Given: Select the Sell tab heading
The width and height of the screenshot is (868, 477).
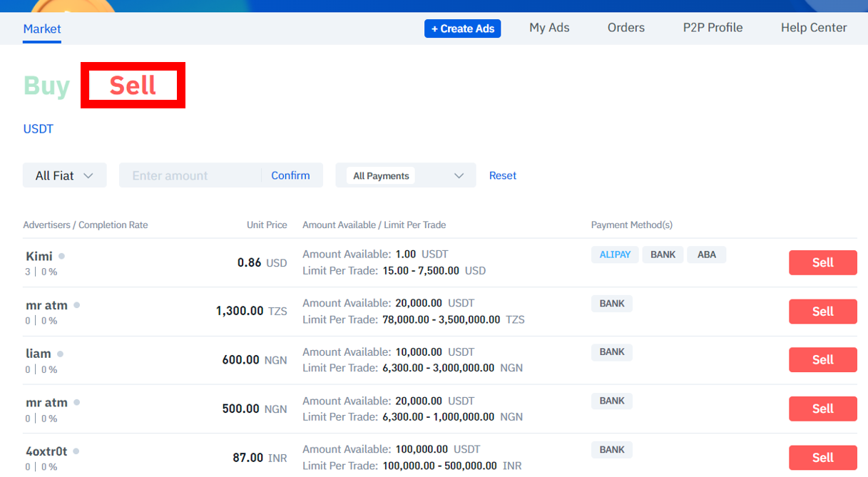Looking at the screenshot, I should [x=133, y=86].
